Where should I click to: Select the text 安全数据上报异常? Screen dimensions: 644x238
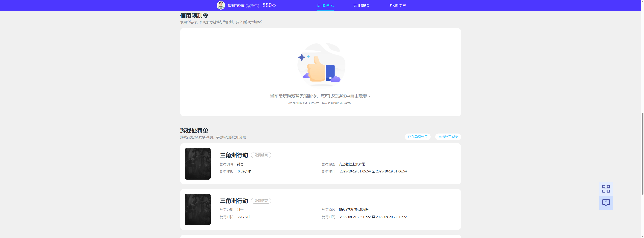tap(352, 164)
